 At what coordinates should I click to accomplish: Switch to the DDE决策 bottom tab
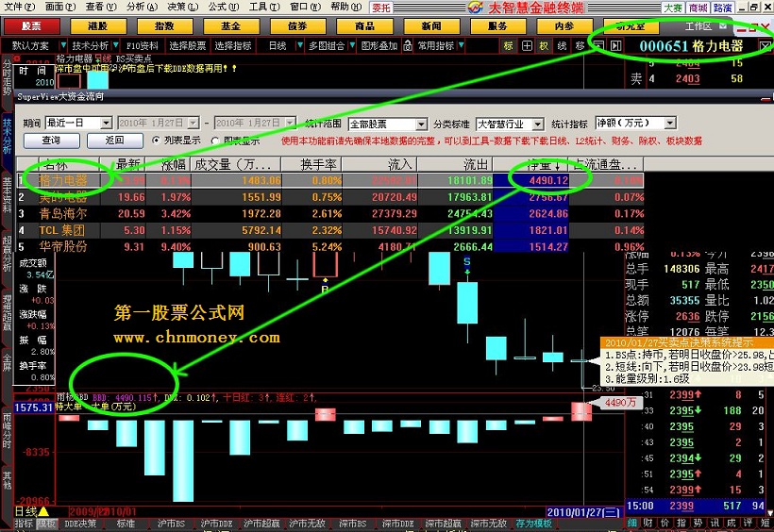80,524
